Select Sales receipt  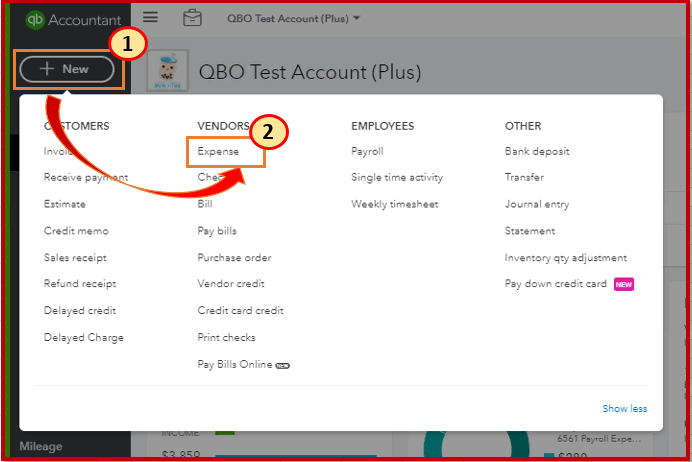[75, 258]
